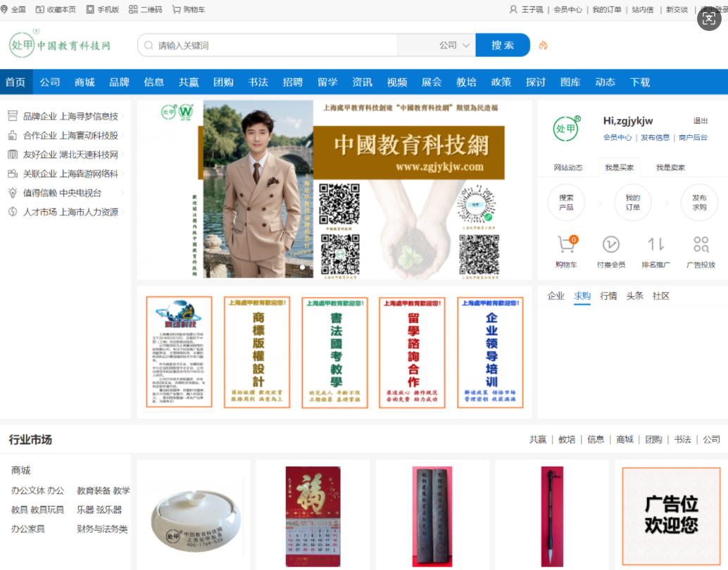Click the white ashtray product image
The width and height of the screenshot is (728, 570).
[196, 522]
